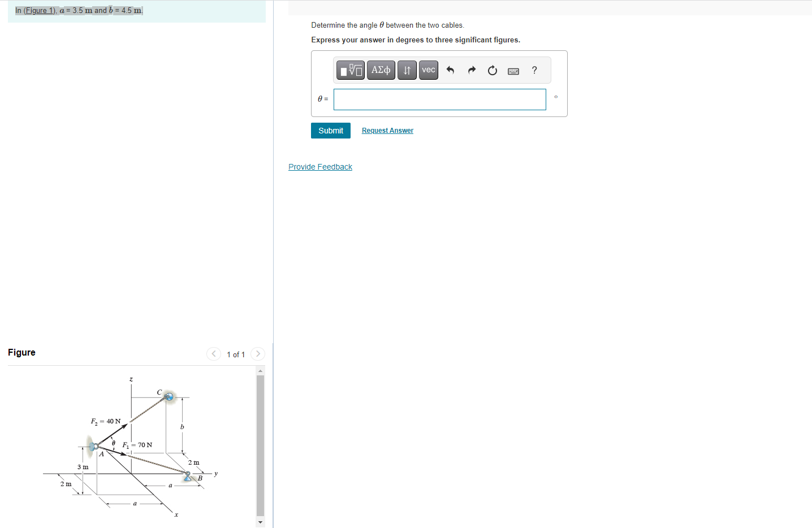Redo the last equation edit
Image resolution: width=812 pixels, height=528 pixels.
pyautogui.click(x=471, y=70)
